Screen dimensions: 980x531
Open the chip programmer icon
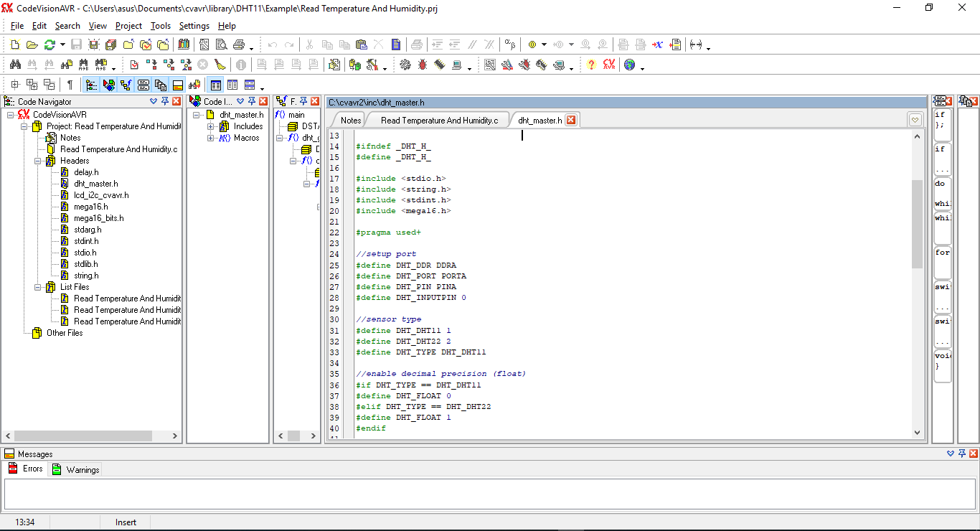click(x=438, y=65)
